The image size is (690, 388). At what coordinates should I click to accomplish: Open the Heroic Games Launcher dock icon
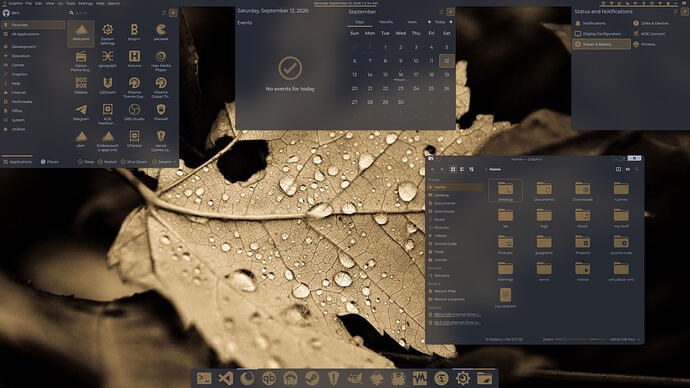click(x=333, y=378)
